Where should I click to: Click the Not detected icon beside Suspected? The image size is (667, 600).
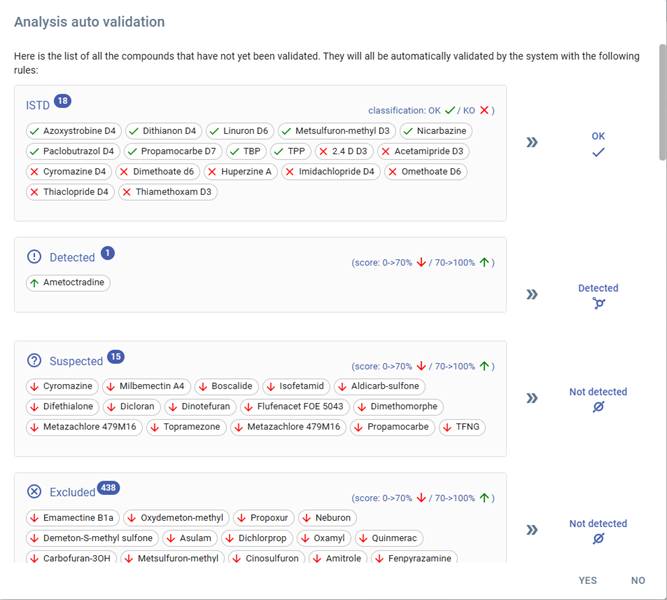tap(598, 407)
